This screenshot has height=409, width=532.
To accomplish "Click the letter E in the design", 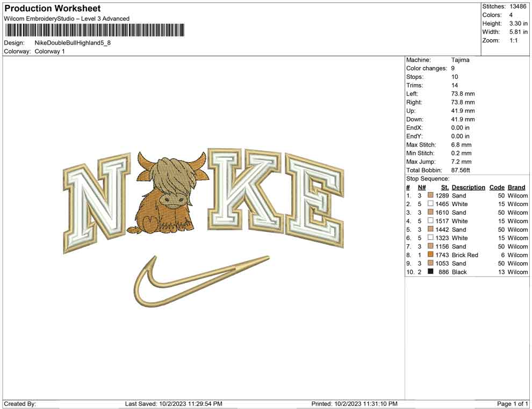I will tap(315, 201).
